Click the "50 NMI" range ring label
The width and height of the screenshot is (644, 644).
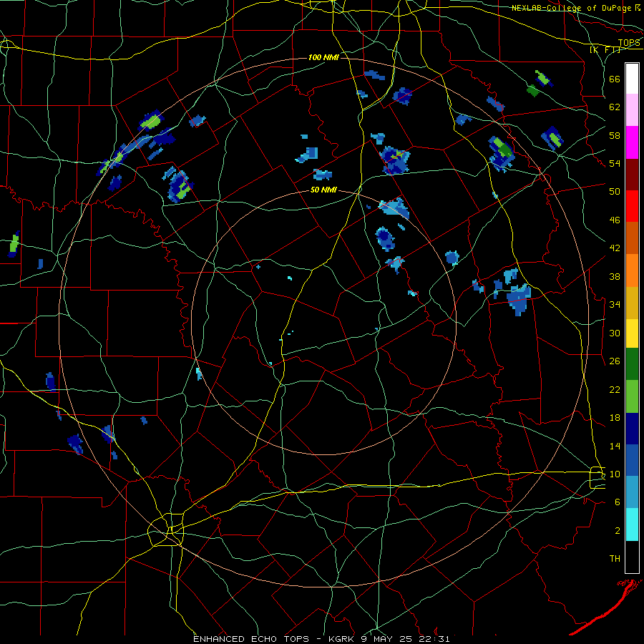[x=323, y=190]
